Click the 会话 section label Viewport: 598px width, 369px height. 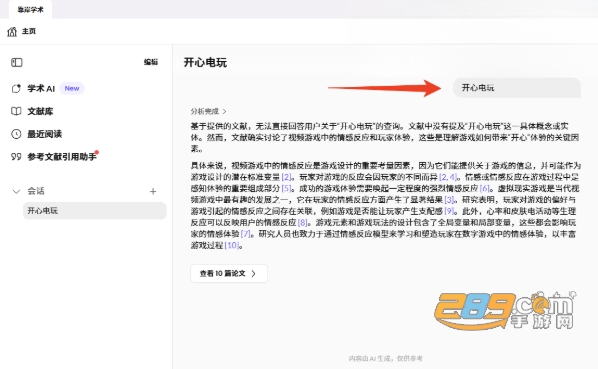click(x=36, y=191)
